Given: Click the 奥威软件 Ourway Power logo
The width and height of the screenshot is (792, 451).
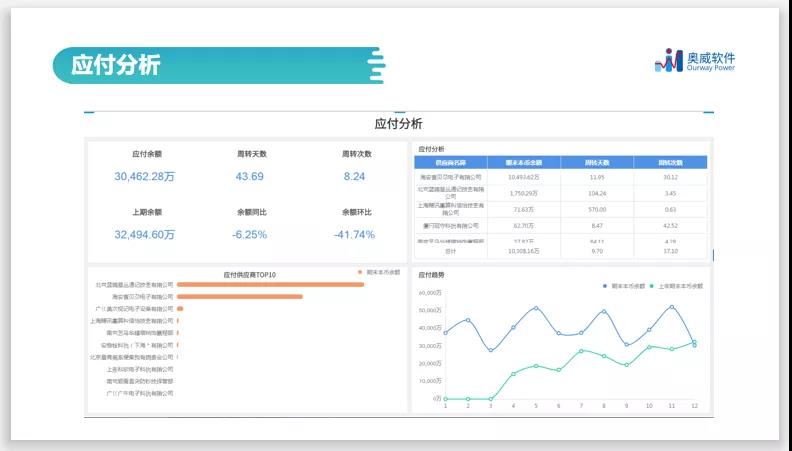Looking at the screenshot, I should [x=695, y=61].
